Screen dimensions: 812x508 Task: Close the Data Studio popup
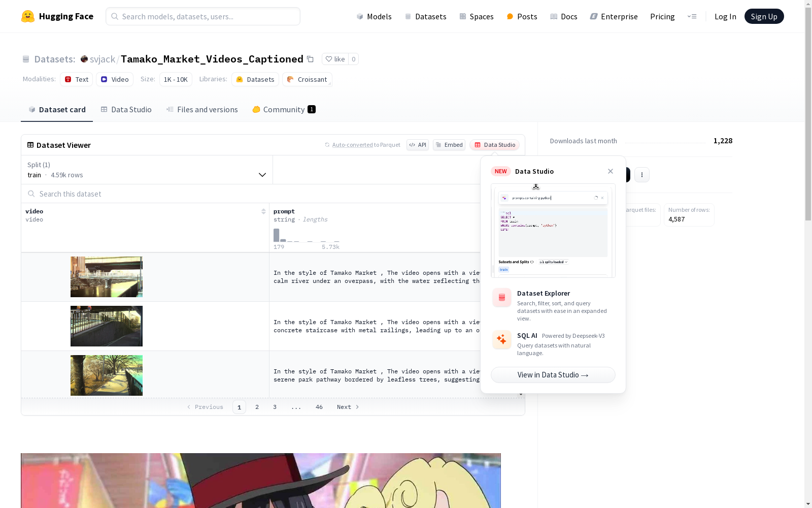611,171
